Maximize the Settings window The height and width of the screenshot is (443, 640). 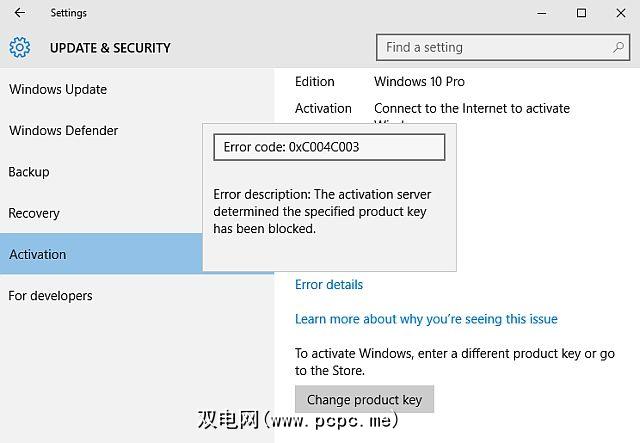(x=581, y=13)
